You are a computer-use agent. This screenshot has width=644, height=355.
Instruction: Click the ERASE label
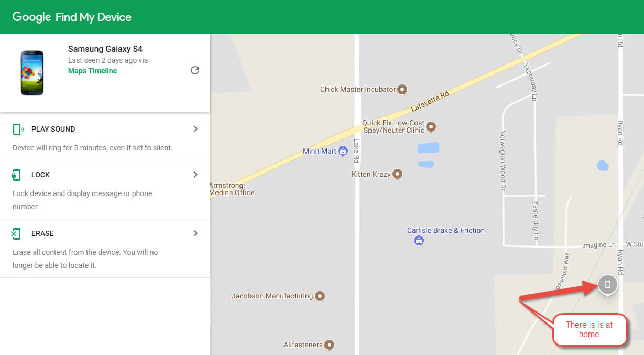42,233
